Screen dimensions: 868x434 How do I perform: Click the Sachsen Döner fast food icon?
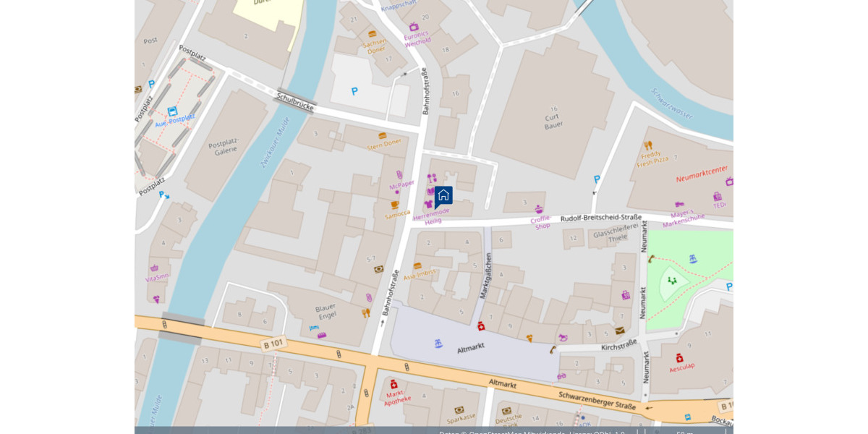[373, 33]
